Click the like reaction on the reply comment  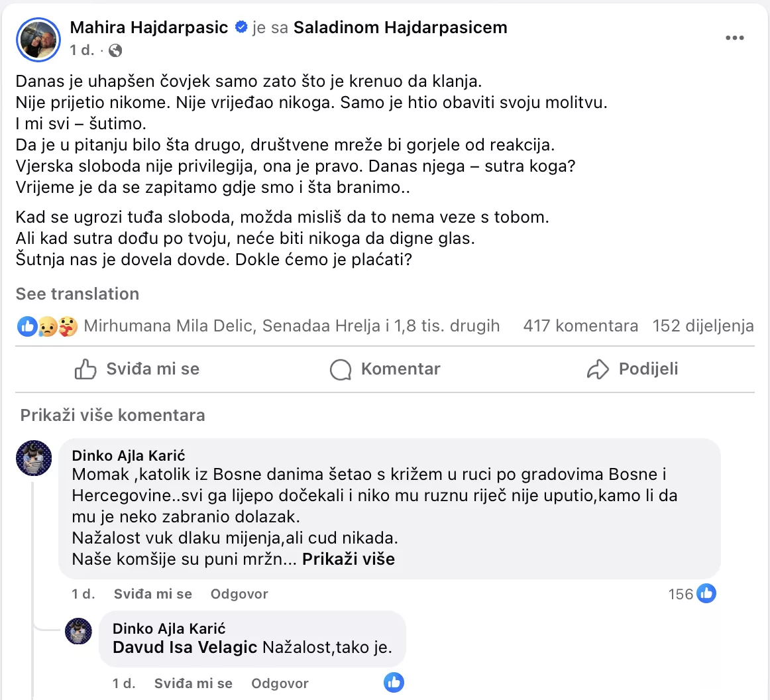click(x=394, y=682)
